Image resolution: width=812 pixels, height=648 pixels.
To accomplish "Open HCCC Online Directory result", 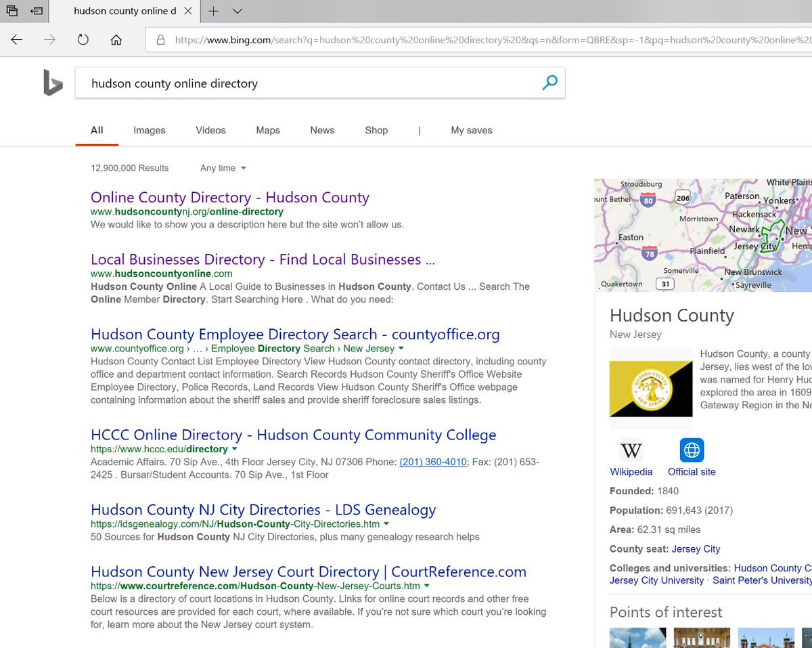I will (294, 435).
